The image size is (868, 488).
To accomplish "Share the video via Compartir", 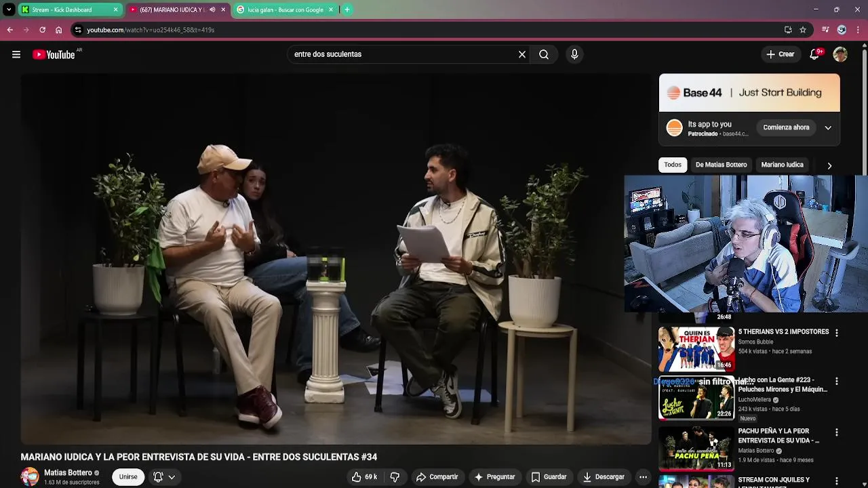I will click(437, 477).
